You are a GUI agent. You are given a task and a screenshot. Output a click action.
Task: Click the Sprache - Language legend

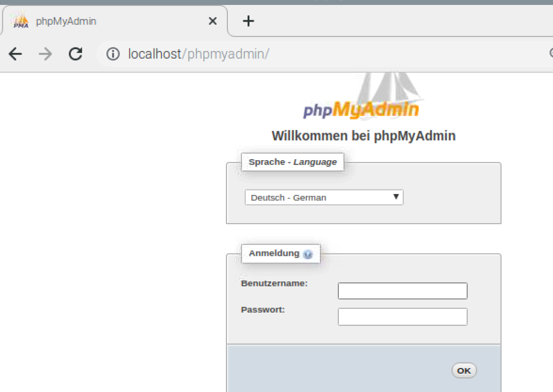(293, 162)
